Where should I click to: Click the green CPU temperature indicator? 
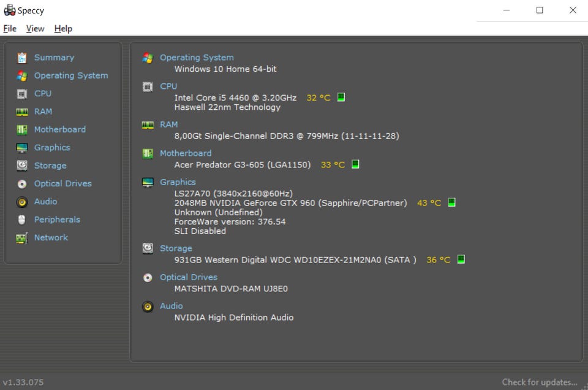pyautogui.click(x=341, y=97)
